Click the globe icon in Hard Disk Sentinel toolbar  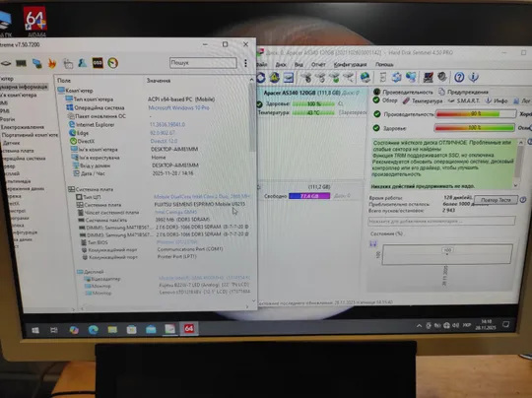366,78
